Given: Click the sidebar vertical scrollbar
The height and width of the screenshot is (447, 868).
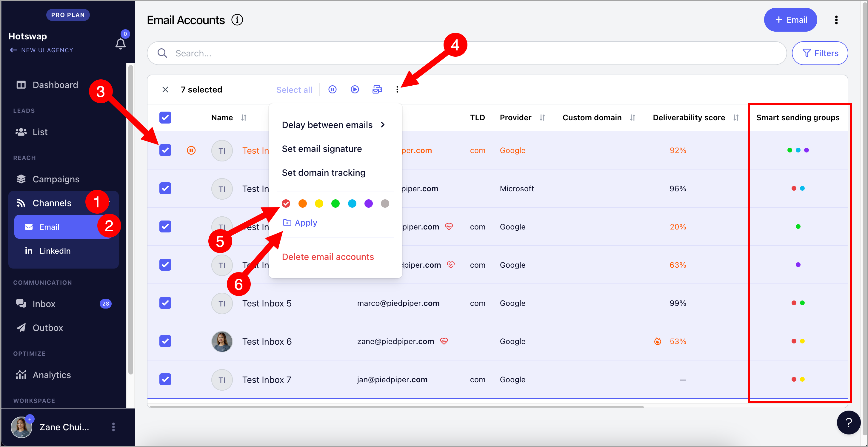Looking at the screenshot, I should click(x=131, y=220).
